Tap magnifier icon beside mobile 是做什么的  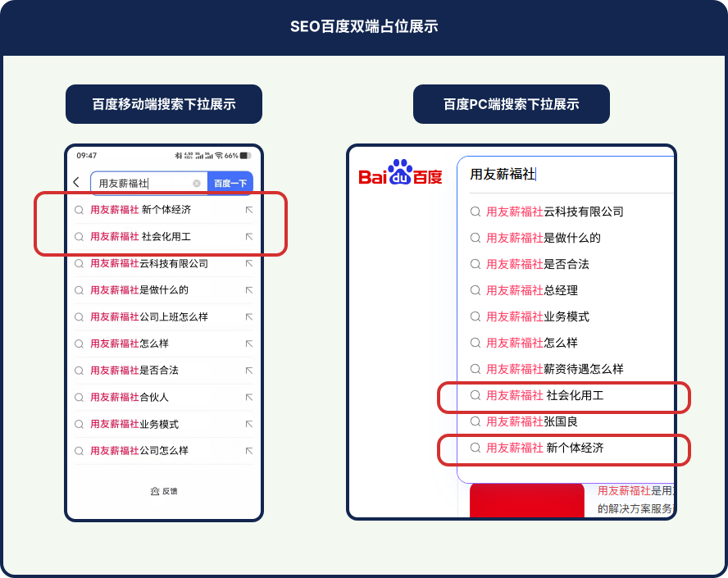(79, 290)
